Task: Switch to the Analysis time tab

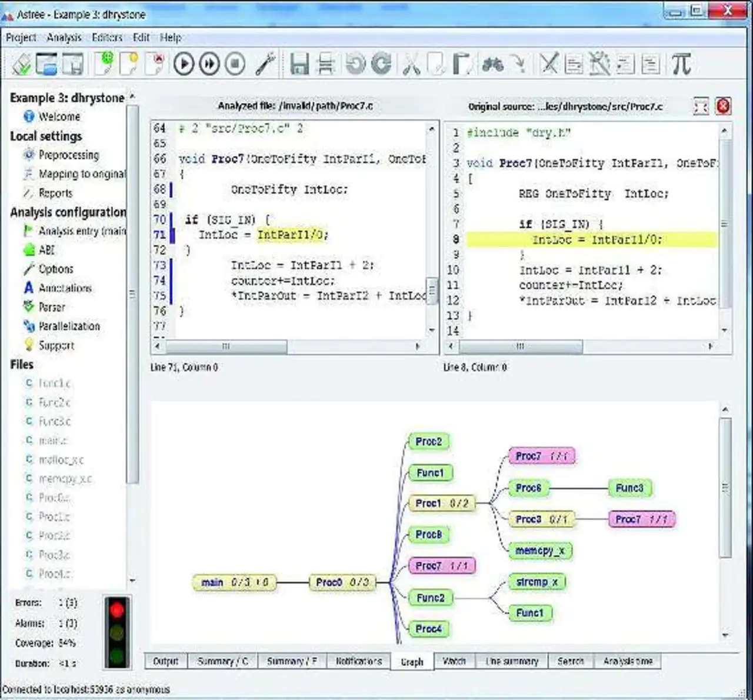Action: tap(628, 661)
